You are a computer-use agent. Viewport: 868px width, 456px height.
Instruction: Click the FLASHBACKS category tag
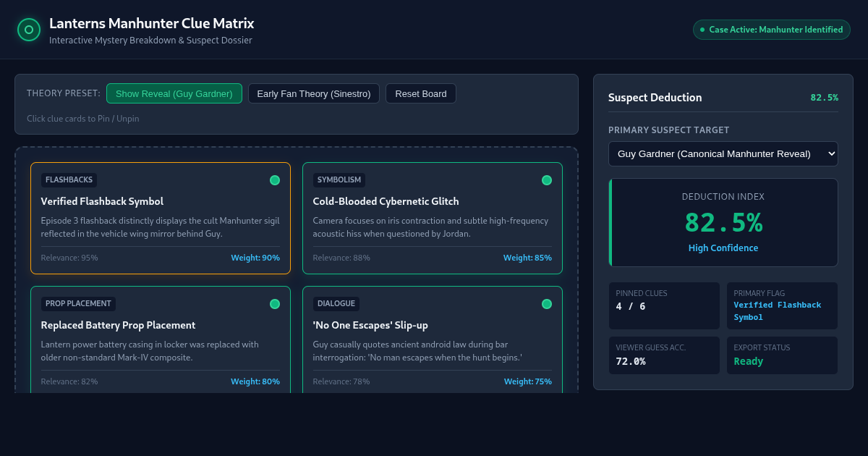click(x=69, y=180)
